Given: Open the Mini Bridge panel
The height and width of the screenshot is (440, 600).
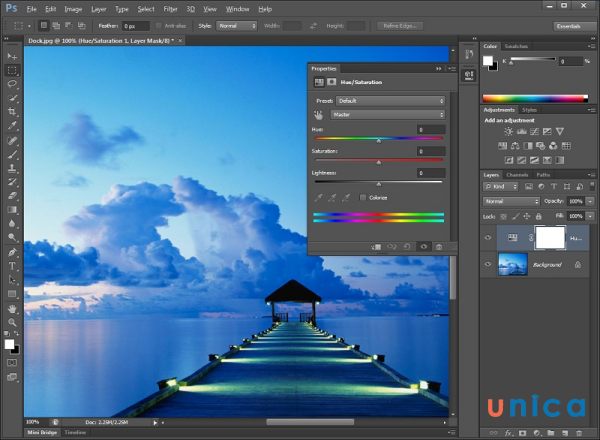Looking at the screenshot, I should coord(42,432).
